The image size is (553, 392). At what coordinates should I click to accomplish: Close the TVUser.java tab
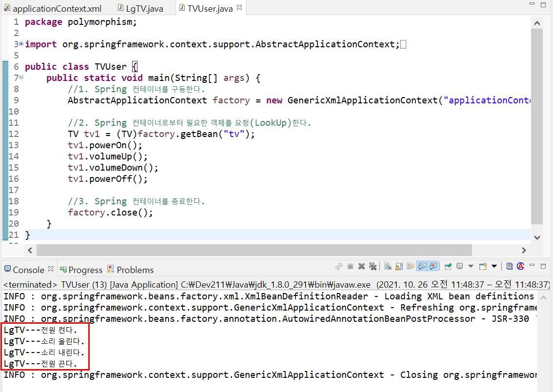pos(239,7)
